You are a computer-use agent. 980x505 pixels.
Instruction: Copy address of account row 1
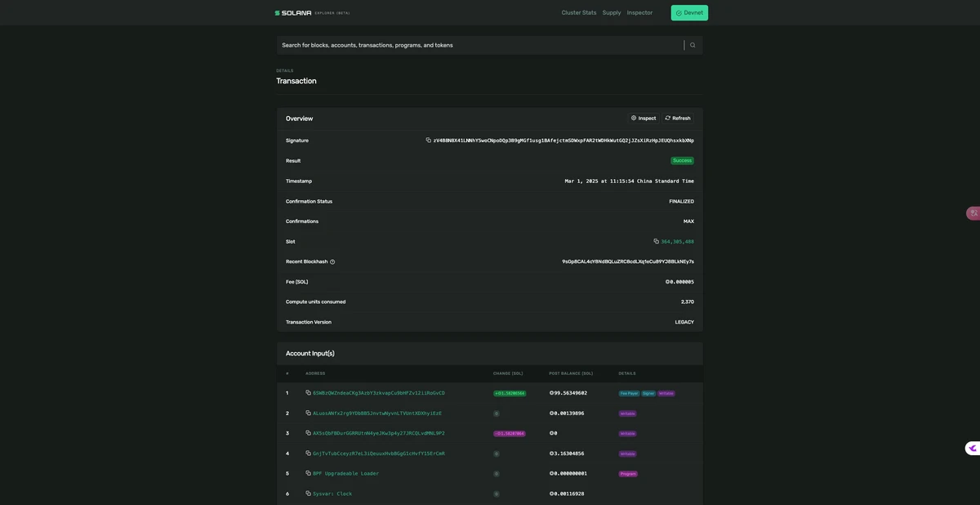pos(309,393)
